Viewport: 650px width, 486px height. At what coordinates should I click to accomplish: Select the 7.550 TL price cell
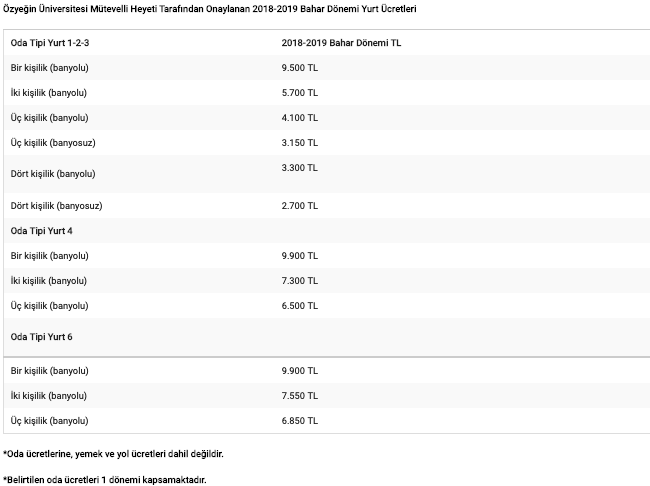point(300,396)
